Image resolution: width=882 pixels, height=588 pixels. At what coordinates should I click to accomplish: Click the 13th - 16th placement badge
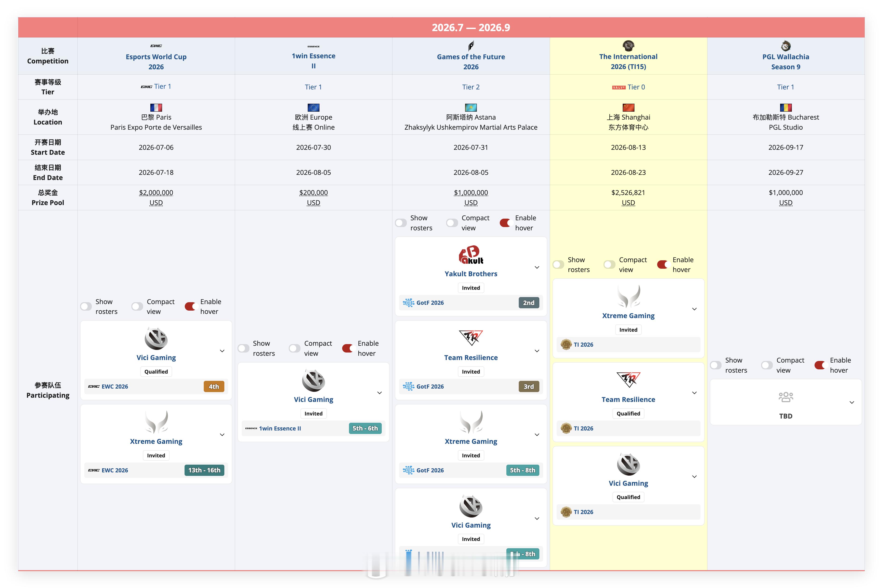204,470
